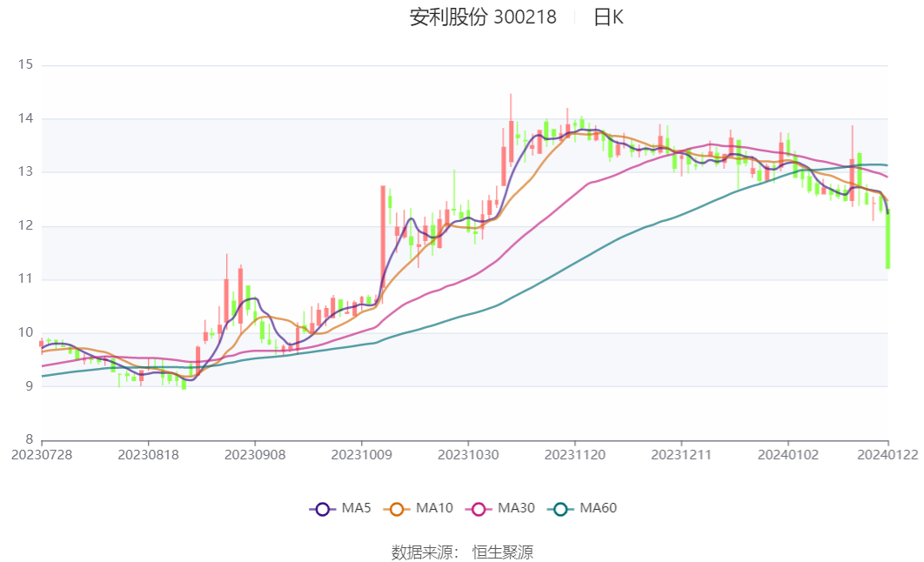Click the 20240122 x-axis date label
This screenshot has height=562, width=924.
[x=887, y=455]
